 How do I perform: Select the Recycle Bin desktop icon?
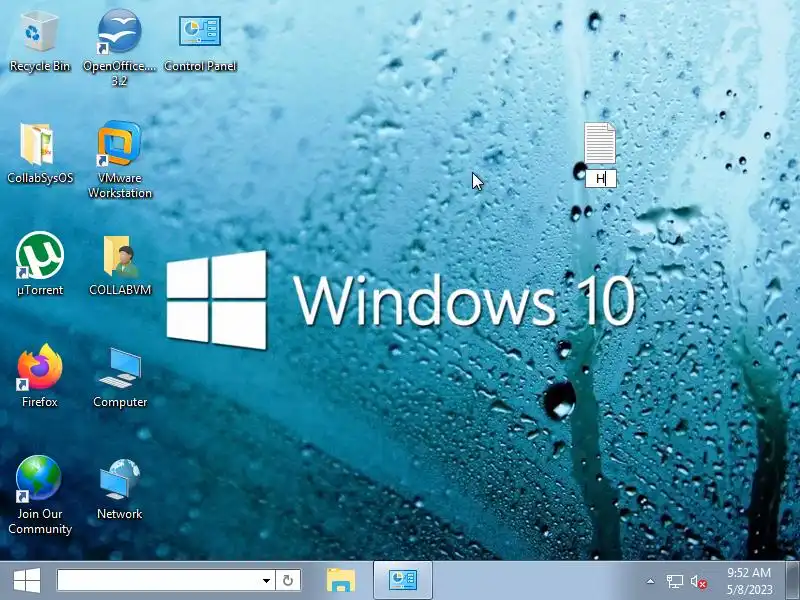click(39, 32)
